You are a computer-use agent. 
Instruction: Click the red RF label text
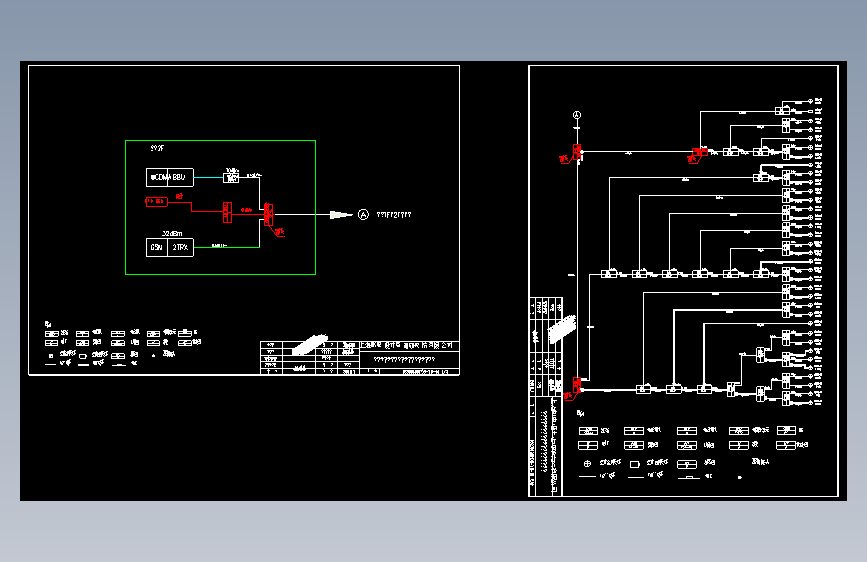179,196
